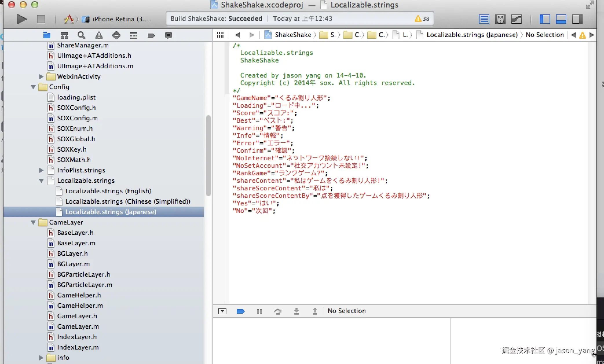Toggle breakpoints in the debug bar
This screenshot has width=604, height=364.
point(241,311)
